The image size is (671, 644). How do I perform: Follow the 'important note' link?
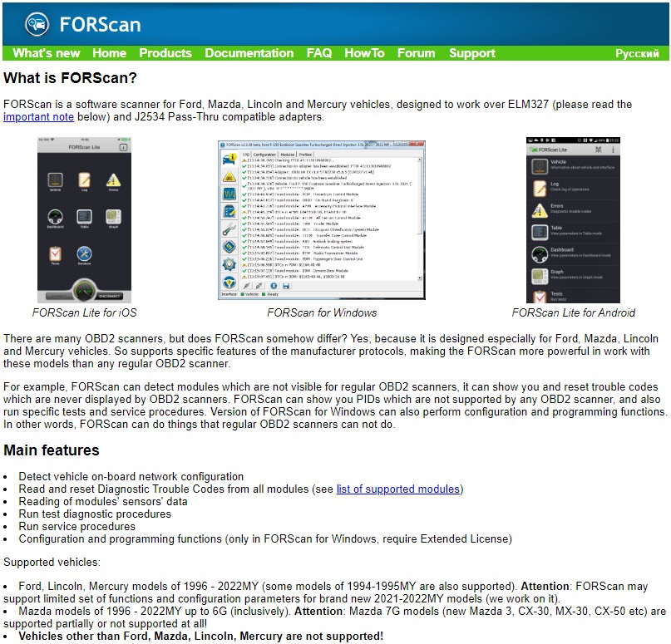[38, 117]
